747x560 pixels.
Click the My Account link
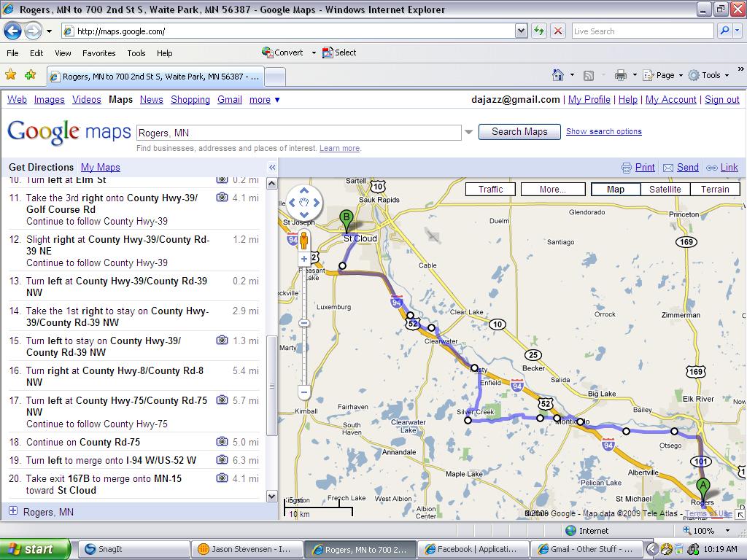671,99
